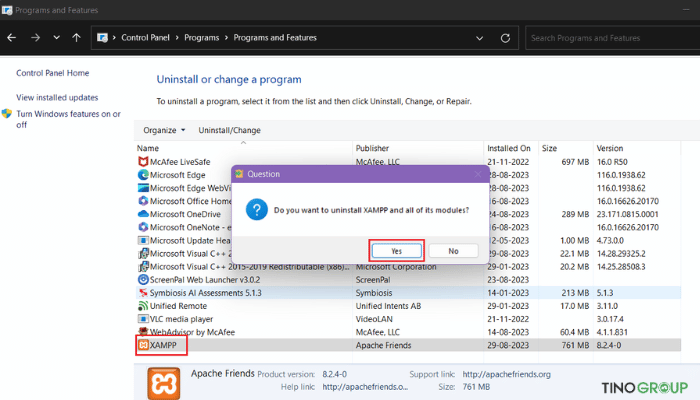Select ScreenPal Web Launcher icon
The width and height of the screenshot is (700, 400).
coord(143,279)
